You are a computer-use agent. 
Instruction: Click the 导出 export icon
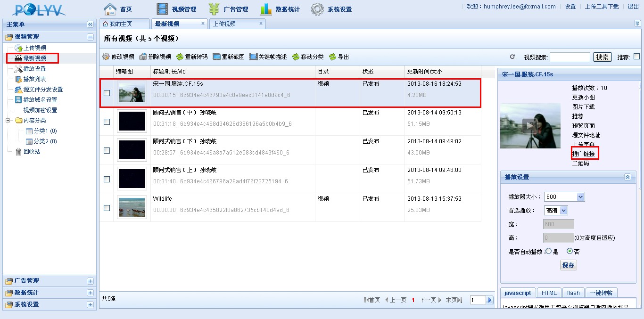(x=332, y=57)
